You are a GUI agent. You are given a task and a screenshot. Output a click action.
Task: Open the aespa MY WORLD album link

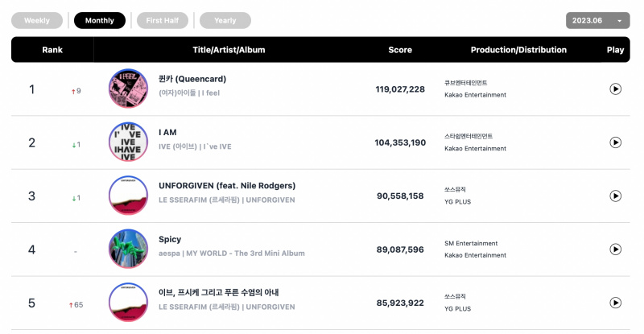[246, 254]
